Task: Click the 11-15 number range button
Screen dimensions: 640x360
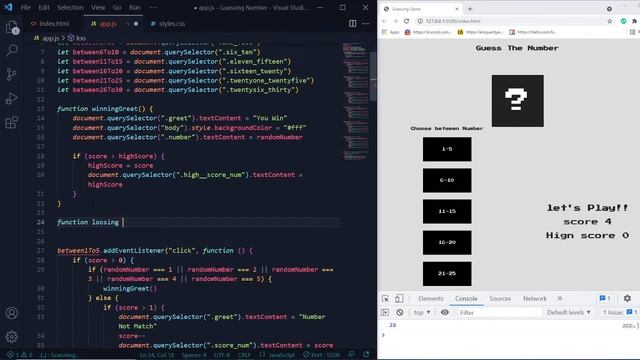Action: 447,211
